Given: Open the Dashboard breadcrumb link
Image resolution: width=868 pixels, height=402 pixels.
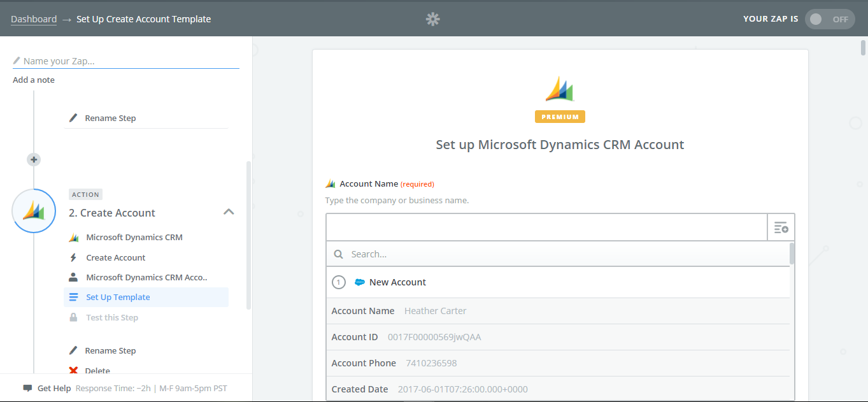Looking at the screenshot, I should [x=34, y=19].
